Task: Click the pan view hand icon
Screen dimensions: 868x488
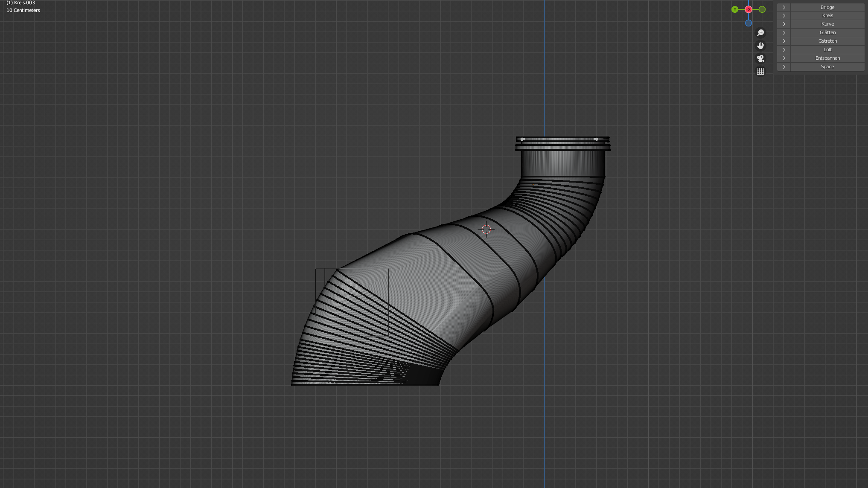Action: (760, 46)
